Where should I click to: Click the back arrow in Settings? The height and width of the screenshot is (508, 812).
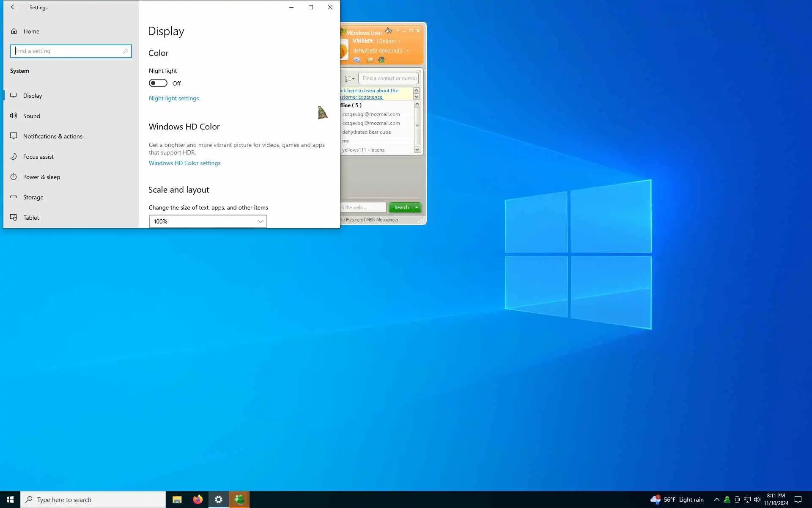[14, 7]
